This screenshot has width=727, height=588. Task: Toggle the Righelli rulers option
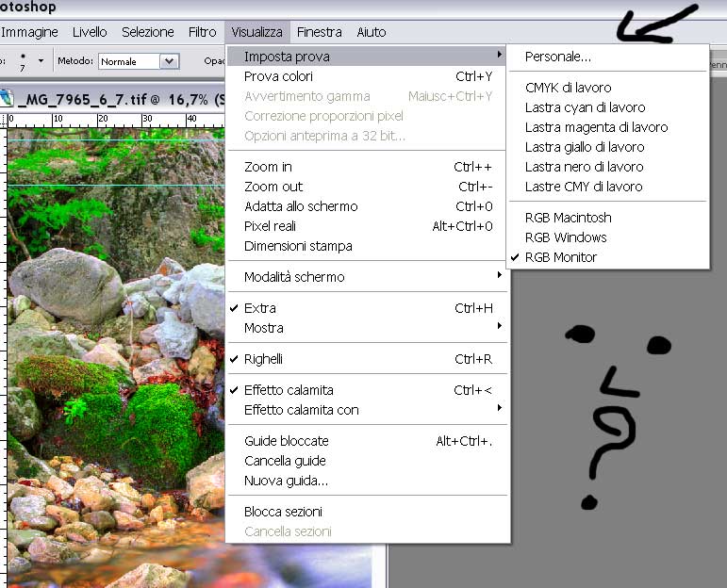[263, 359]
